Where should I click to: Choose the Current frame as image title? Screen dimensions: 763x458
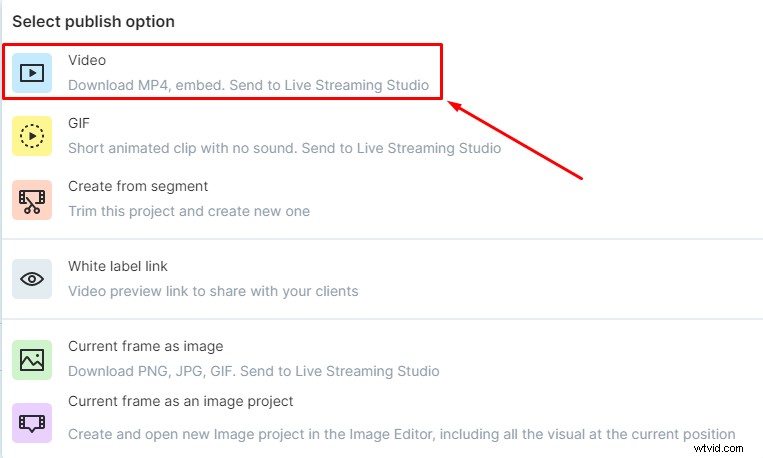[145, 346]
